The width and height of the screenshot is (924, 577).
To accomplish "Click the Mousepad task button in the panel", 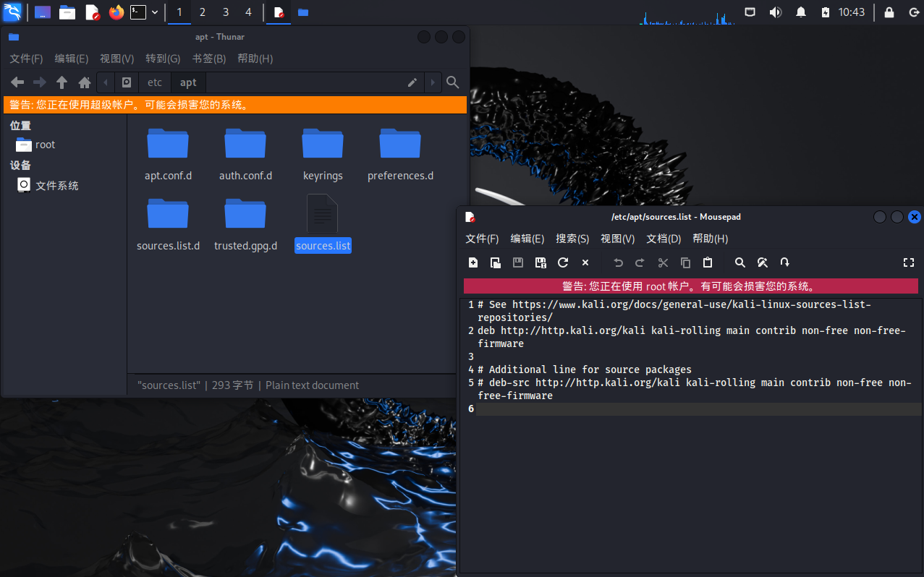I will pyautogui.click(x=279, y=12).
